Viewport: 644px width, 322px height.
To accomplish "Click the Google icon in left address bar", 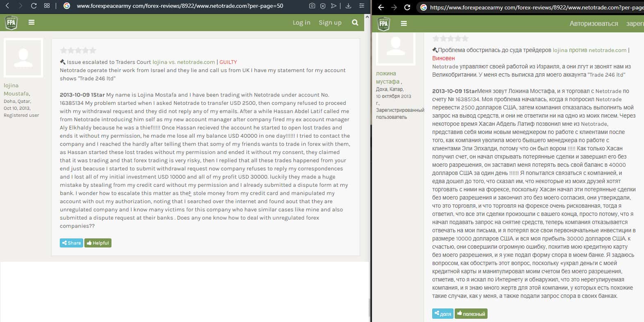I will click(67, 6).
